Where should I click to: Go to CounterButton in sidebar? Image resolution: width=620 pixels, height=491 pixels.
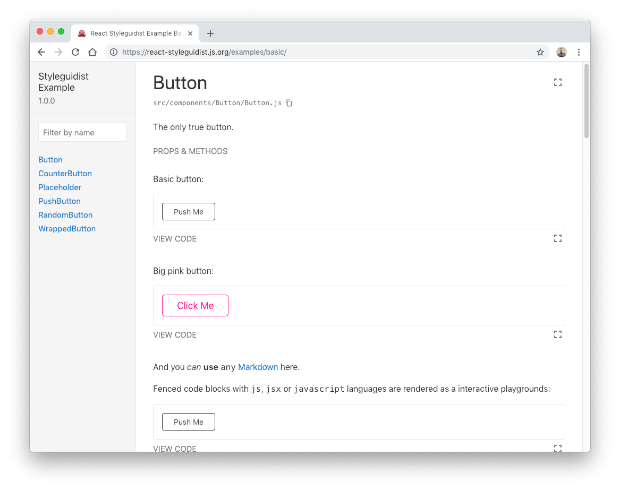coord(65,173)
